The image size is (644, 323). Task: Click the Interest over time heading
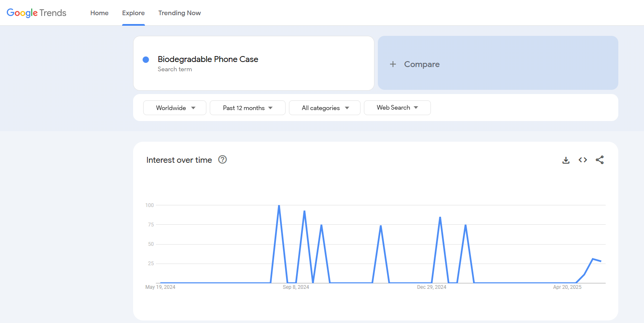tap(179, 160)
